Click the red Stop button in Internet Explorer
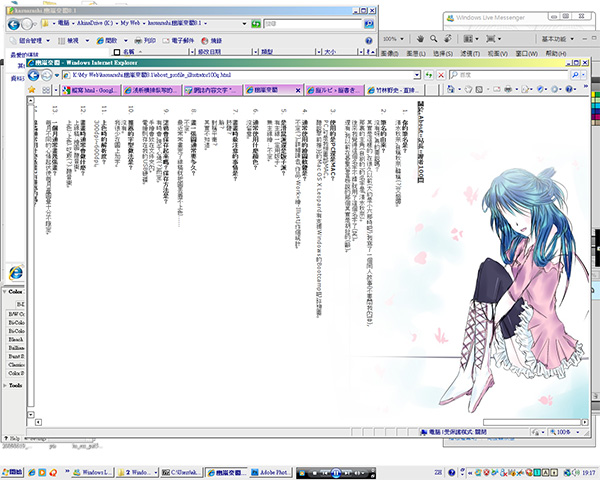The width and height of the screenshot is (600, 480). (x=441, y=75)
